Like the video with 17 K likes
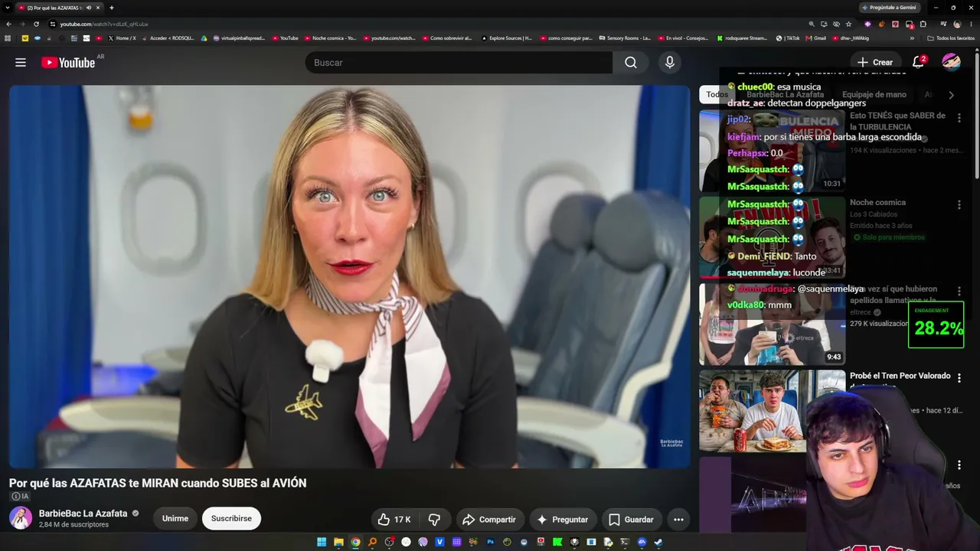The image size is (980, 551). pos(394,520)
